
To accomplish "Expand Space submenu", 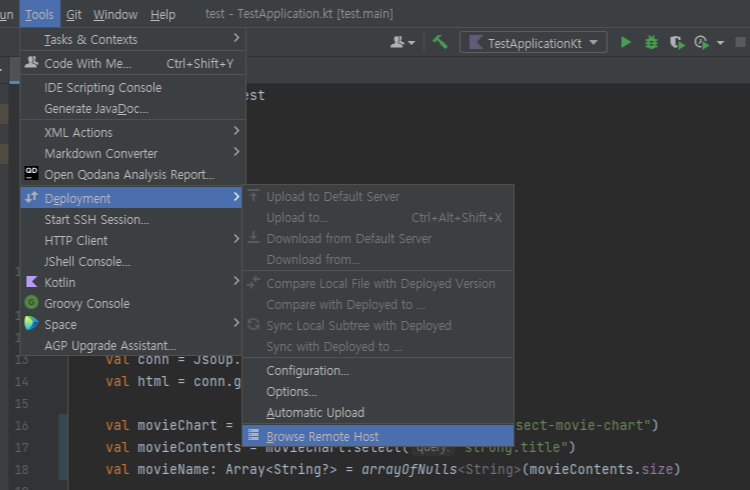I will pyautogui.click(x=131, y=324).
